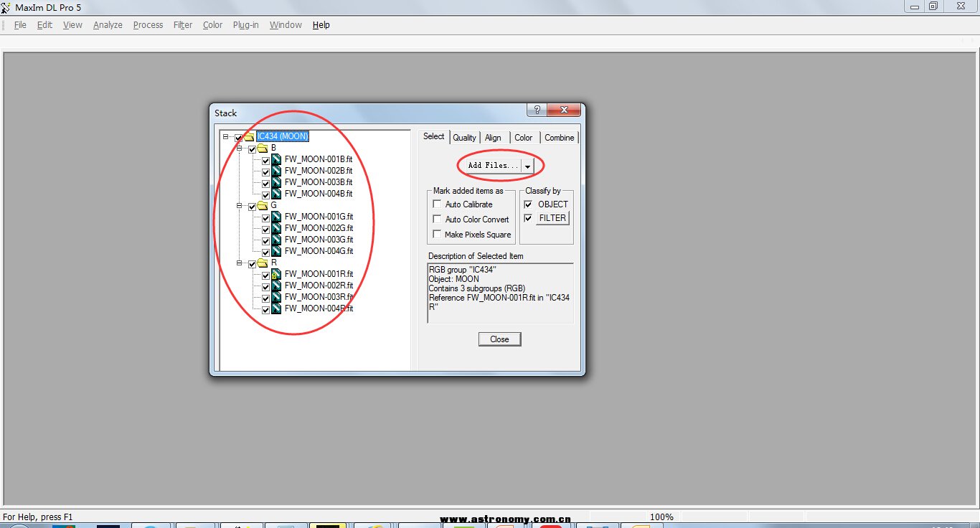This screenshot has width=980, height=528.
Task: Collapse the B subgroup tree node
Action: coord(239,148)
